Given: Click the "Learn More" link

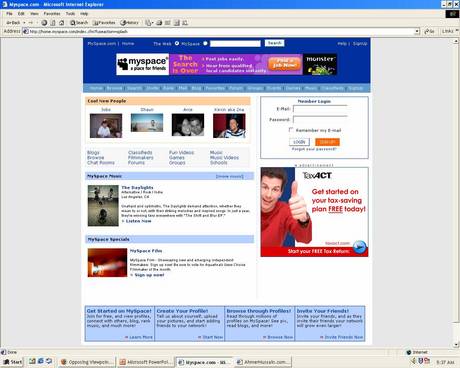Looking at the screenshot, I should [141, 337].
